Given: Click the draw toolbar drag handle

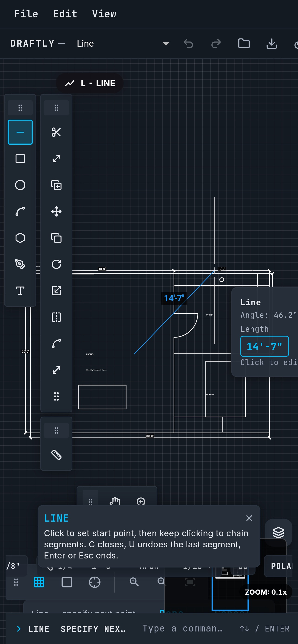Looking at the screenshot, I should (20, 108).
